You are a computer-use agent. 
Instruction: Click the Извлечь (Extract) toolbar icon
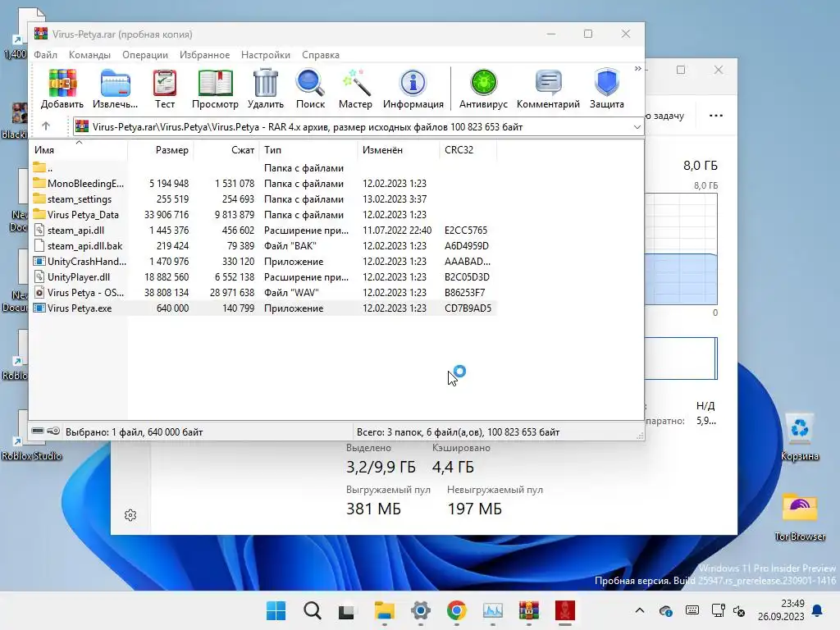pos(115,89)
